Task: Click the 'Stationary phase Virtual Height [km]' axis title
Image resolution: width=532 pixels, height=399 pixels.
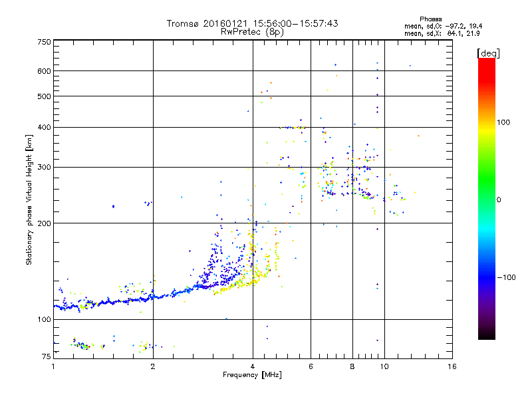Action: 29,200
